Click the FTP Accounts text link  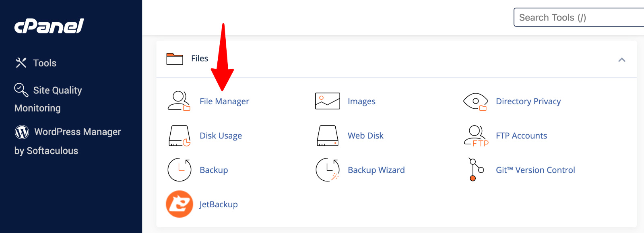click(521, 136)
